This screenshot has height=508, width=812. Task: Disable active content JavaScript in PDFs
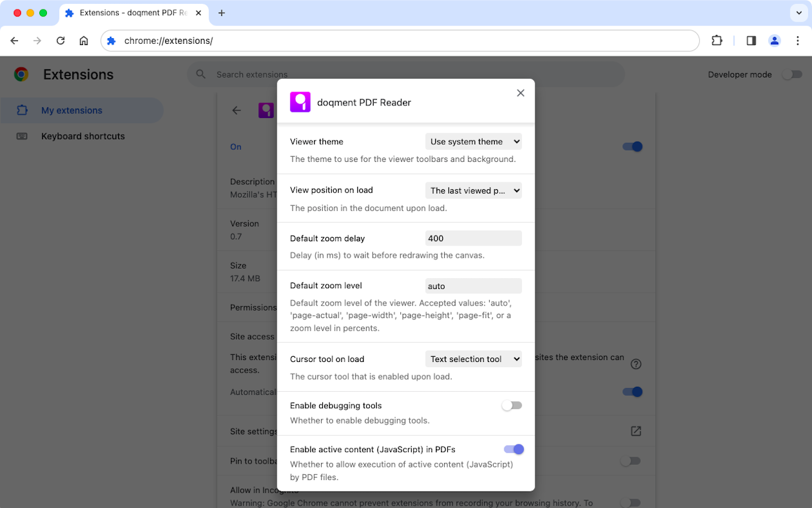[514, 450]
